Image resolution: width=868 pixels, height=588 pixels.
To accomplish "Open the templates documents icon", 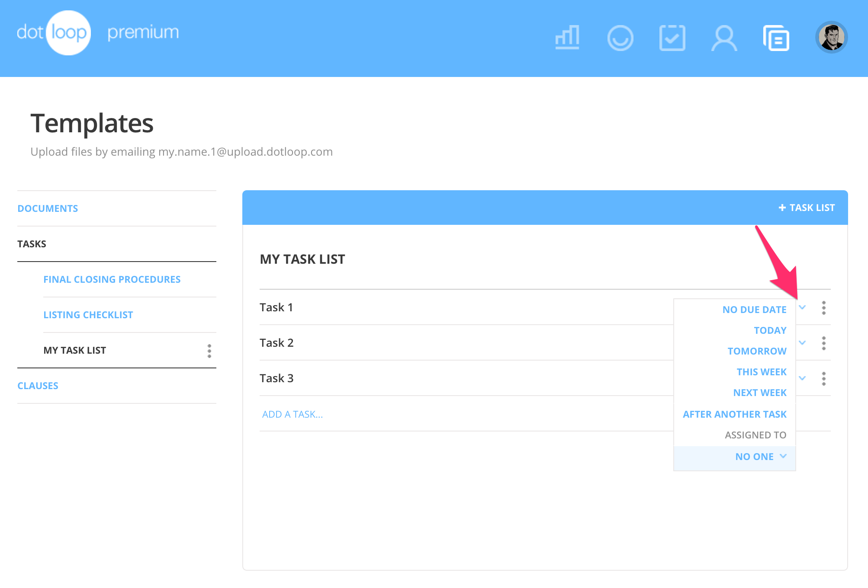I will pyautogui.click(x=776, y=38).
